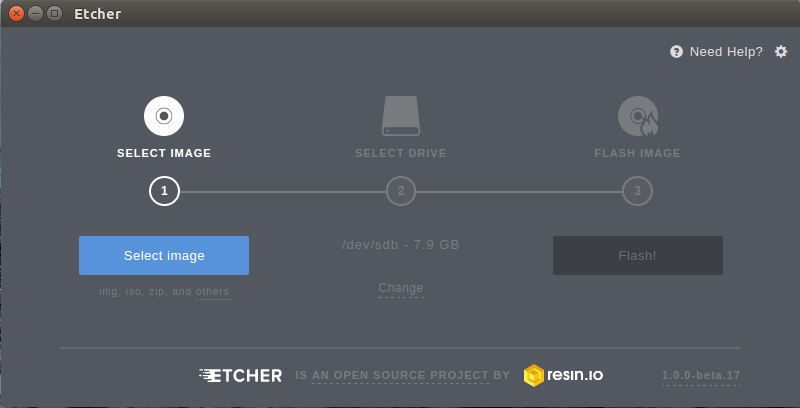Click the Select Image disc icon
The height and width of the screenshot is (408, 800).
164,116
